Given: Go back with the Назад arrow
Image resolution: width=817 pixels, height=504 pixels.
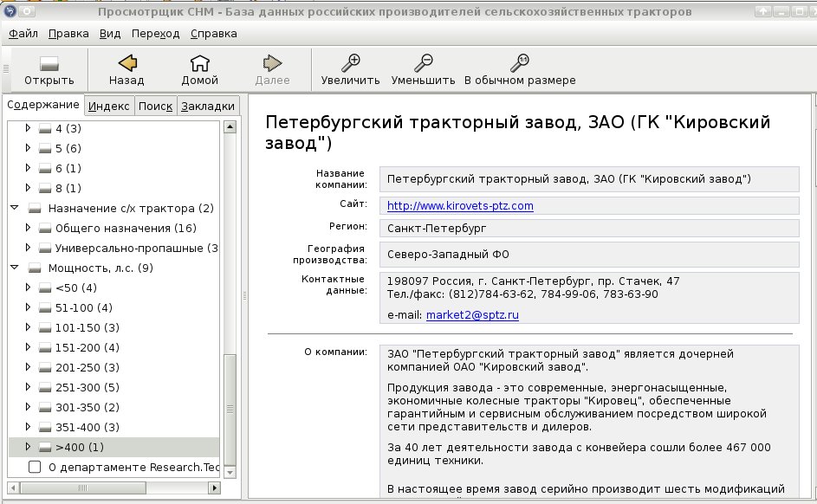Looking at the screenshot, I should pos(127,63).
